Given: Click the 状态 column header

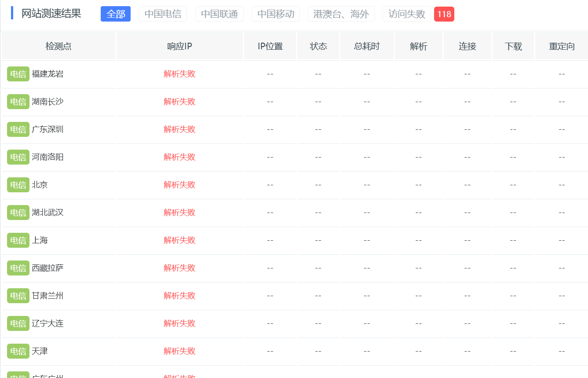Looking at the screenshot, I should (318, 46).
